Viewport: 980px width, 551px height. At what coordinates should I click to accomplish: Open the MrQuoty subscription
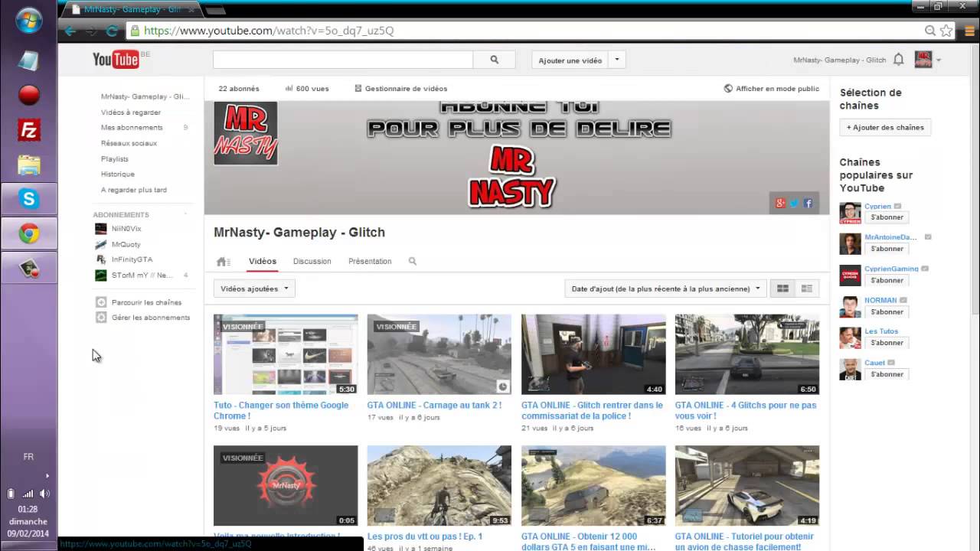coord(126,244)
